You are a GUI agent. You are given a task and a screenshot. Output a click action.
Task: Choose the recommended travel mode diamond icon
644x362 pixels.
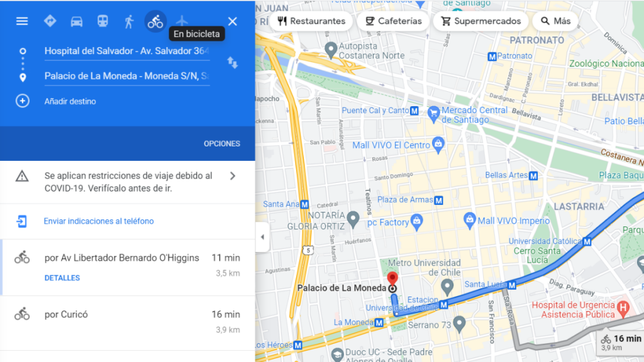[x=50, y=21]
